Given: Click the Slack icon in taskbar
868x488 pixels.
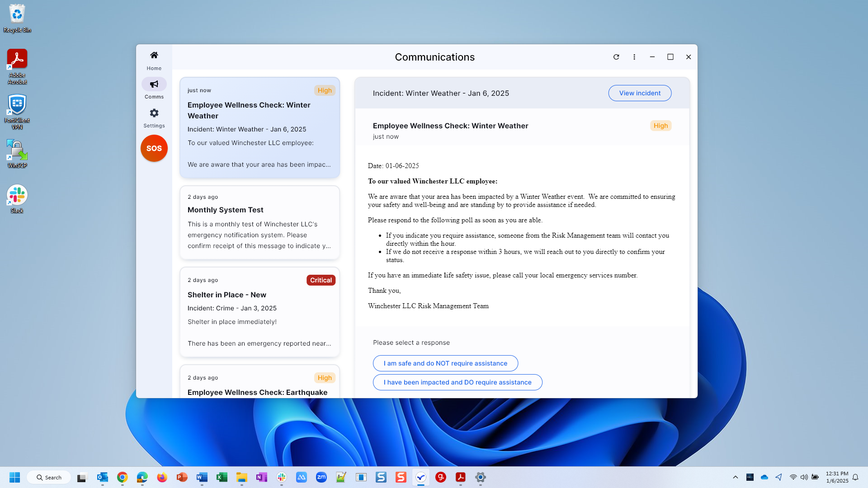Looking at the screenshot, I should 281,477.
